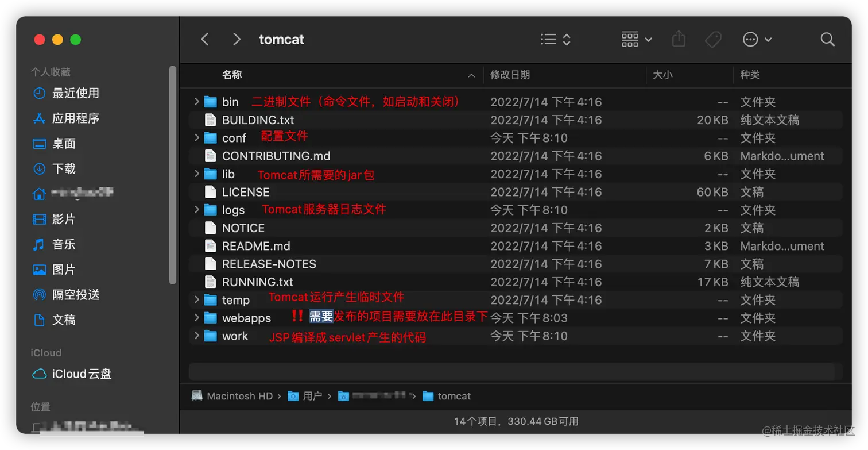868x450 pixels.
Task: Click the sidebar scrollbar
Action: (x=172, y=174)
